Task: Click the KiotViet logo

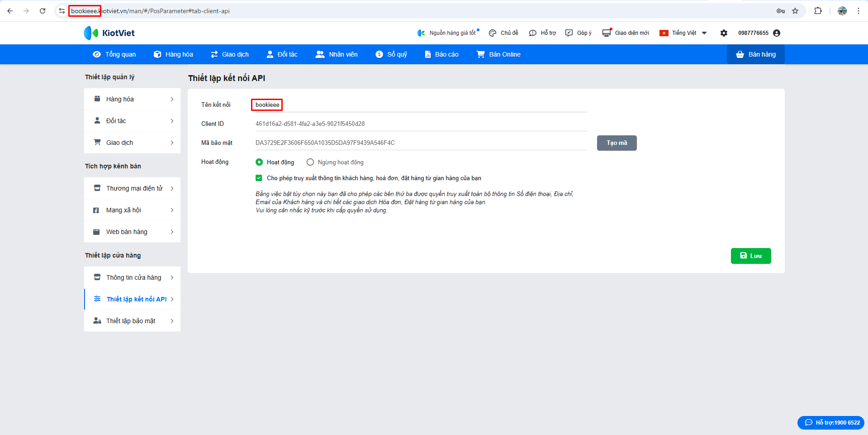Action: tap(109, 33)
